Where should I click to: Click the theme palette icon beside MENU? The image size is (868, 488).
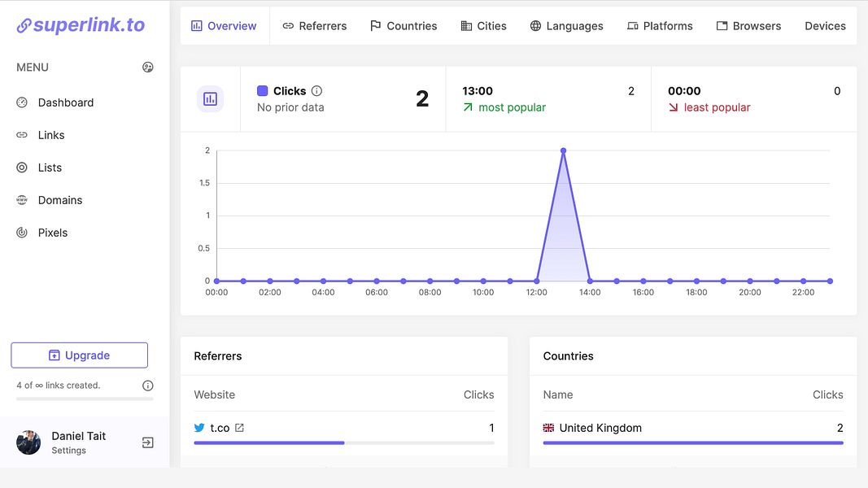pos(148,67)
